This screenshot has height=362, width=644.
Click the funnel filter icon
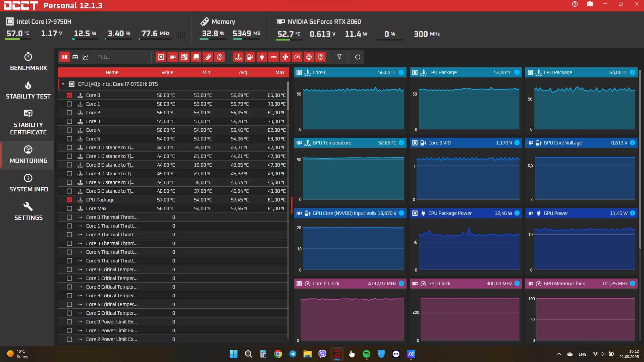coord(339,57)
